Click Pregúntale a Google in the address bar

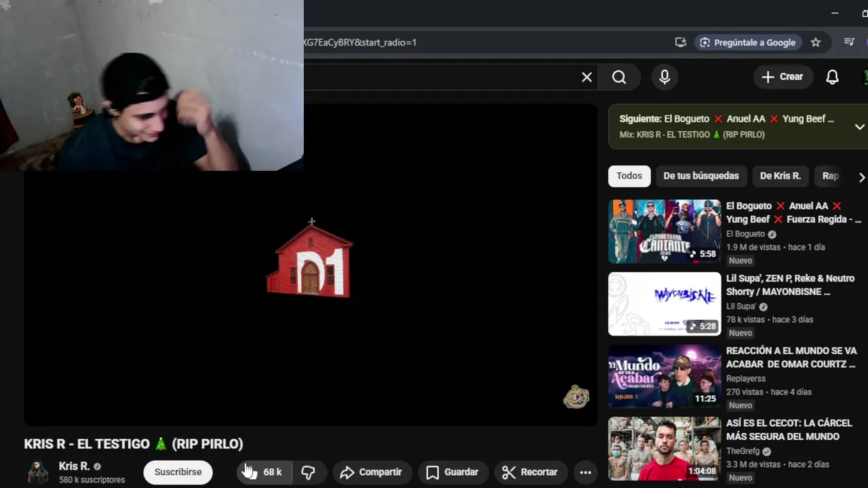747,42
